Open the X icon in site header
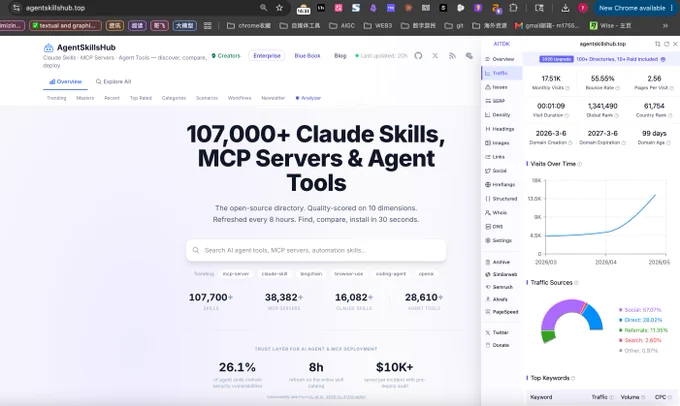680x406 pixels. click(435, 56)
